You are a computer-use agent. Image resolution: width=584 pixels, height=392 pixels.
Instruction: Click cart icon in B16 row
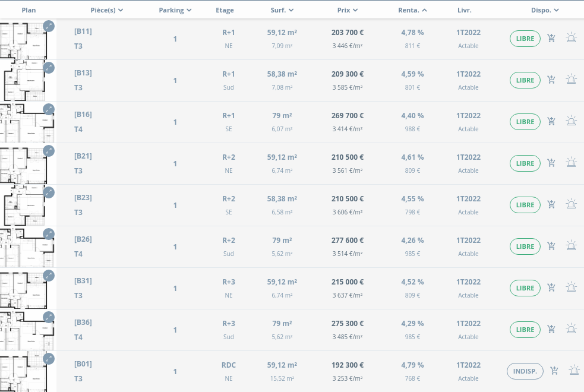tap(551, 122)
